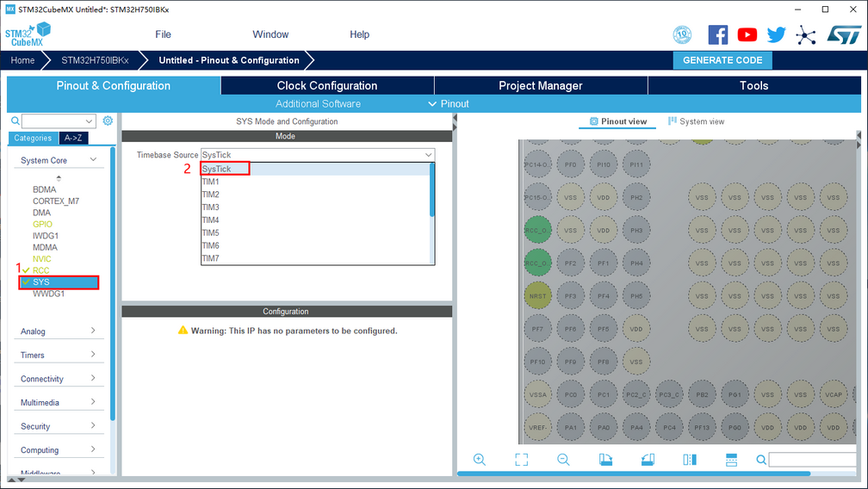This screenshot has width=868, height=489.
Task: Click the fit-to-screen frame icon
Action: pos(521,460)
